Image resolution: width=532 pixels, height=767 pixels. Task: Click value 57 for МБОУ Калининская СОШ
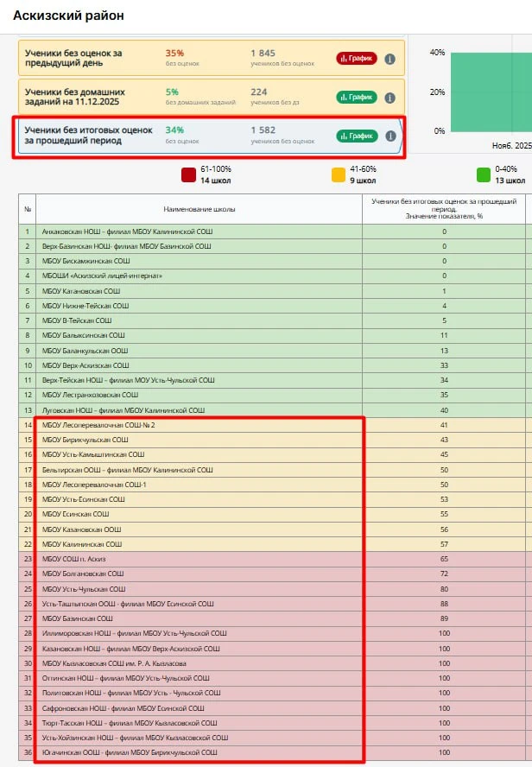click(444, 544)
